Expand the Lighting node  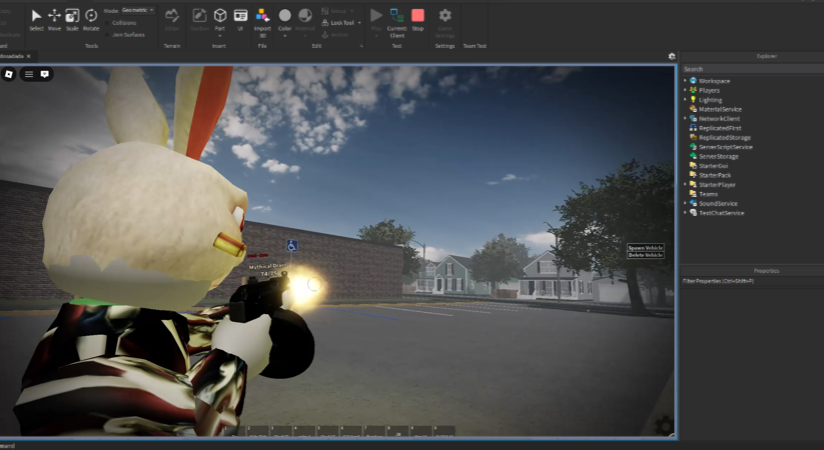tap(685, 100)
